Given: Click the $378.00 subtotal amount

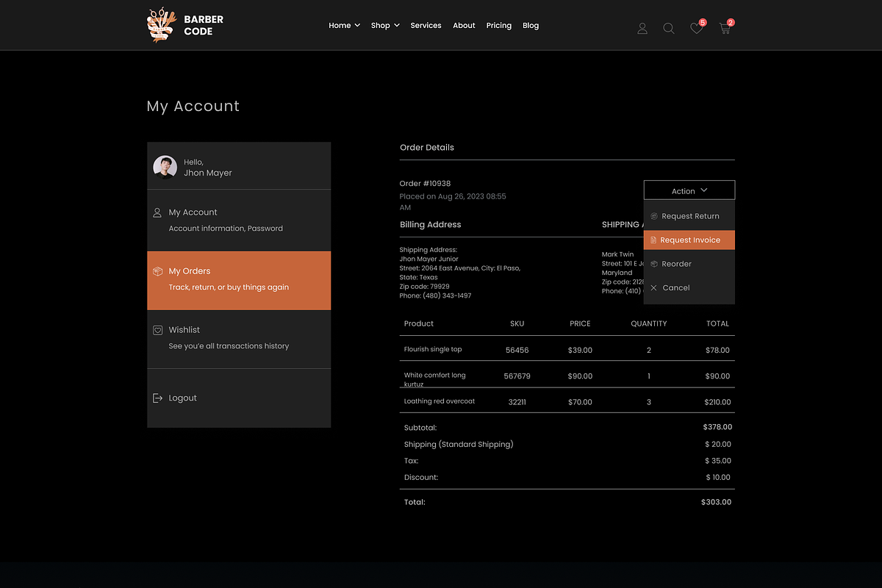Looking at the screenshot, I should tap(717, 427).
